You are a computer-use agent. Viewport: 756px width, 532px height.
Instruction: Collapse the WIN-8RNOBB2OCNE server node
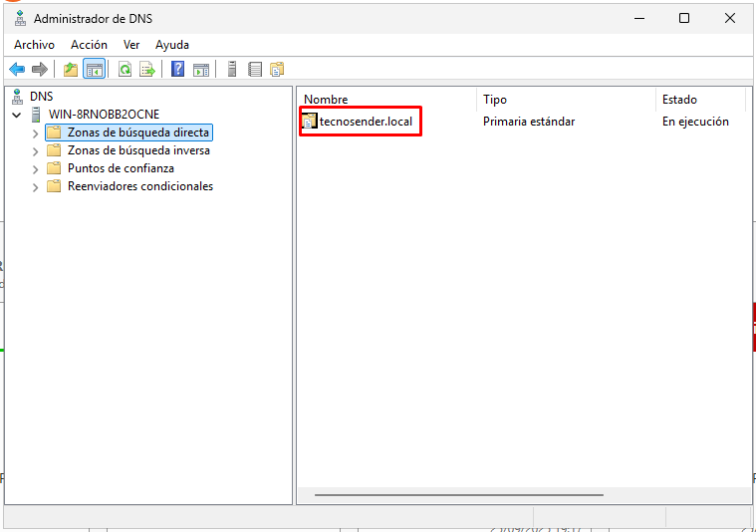(x=17, y=115)
